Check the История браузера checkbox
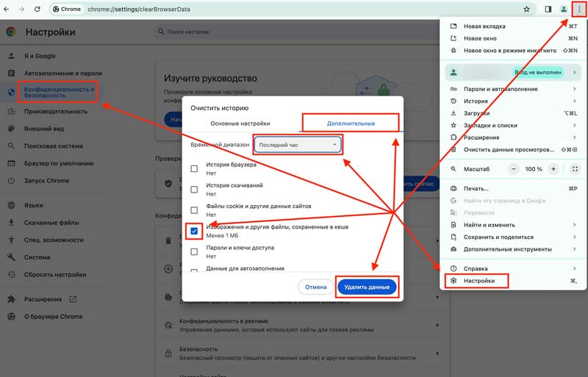Screen dimensions: 588x377 click(194, 169)
